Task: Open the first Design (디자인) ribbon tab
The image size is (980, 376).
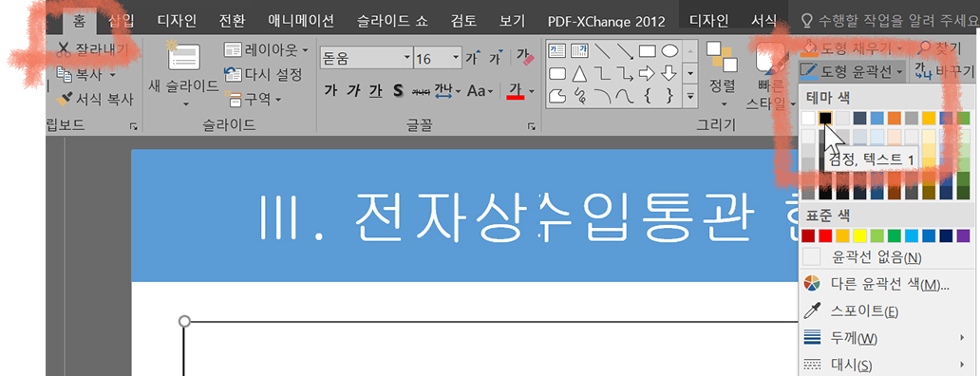Action: [x=177, y=21]
